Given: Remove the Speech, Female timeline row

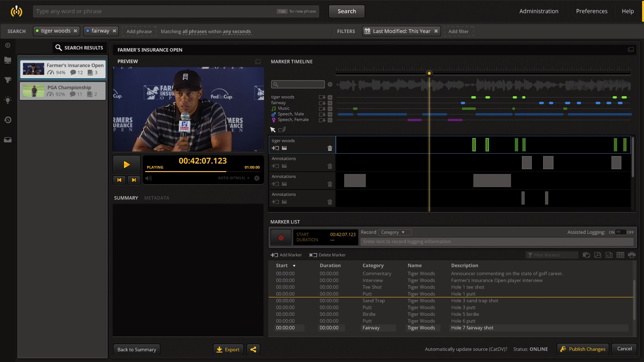Looking at the screenshot, I should (330, 120).
